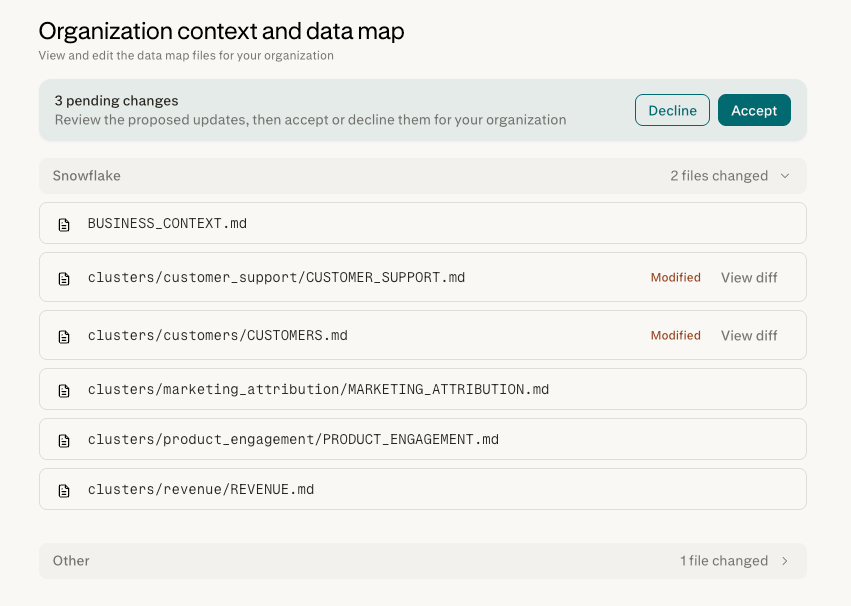Image resolution: width=851 pixels, height=606 pixels.
Task: Click "1 file changed" in Other section
Action: [724, 560]
